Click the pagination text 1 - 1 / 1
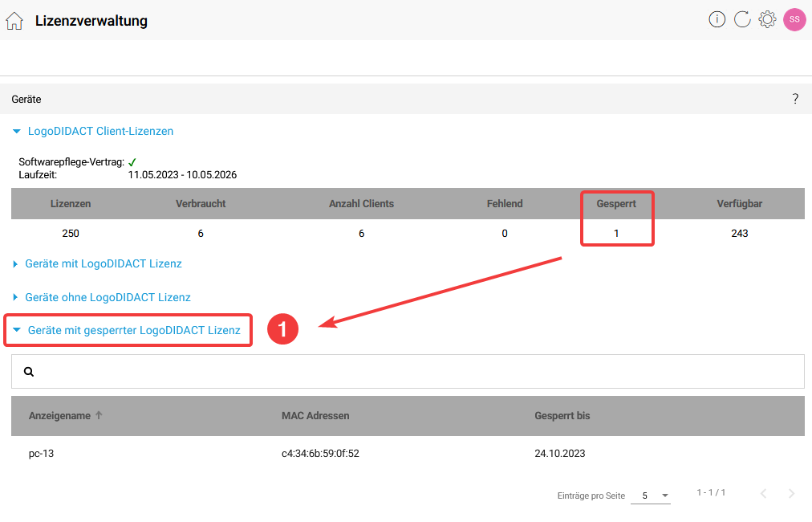The image size is (812, 522). [x=711, y=492]
